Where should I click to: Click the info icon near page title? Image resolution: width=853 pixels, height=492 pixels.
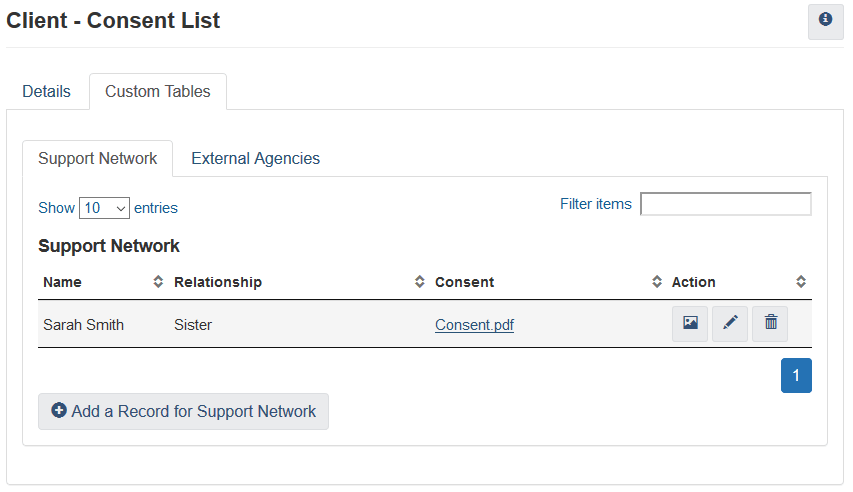825,21
